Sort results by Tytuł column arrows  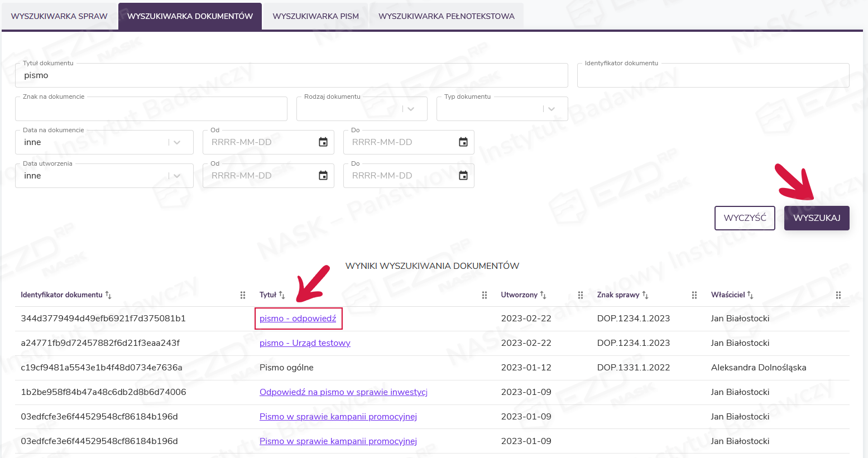pos(282,295)
